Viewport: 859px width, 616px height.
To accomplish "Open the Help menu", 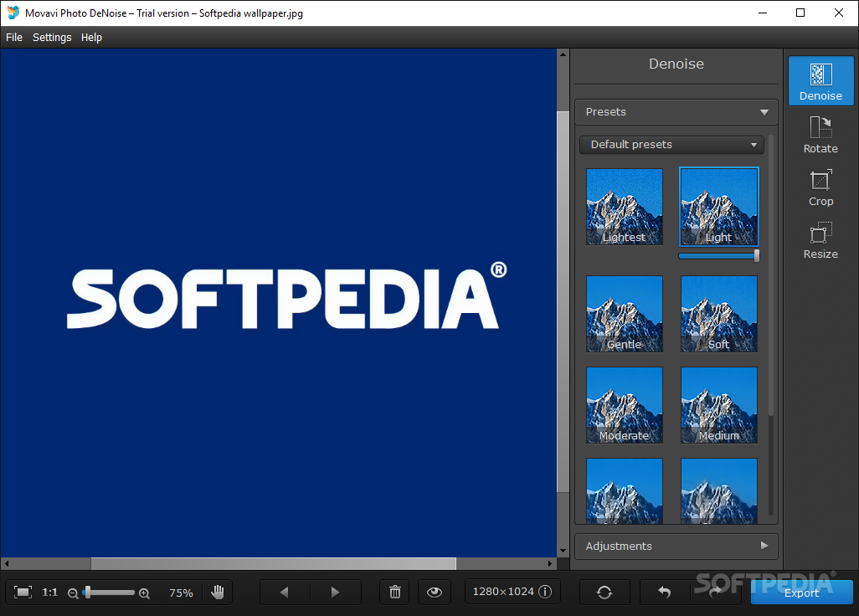I will pos(91,37).
